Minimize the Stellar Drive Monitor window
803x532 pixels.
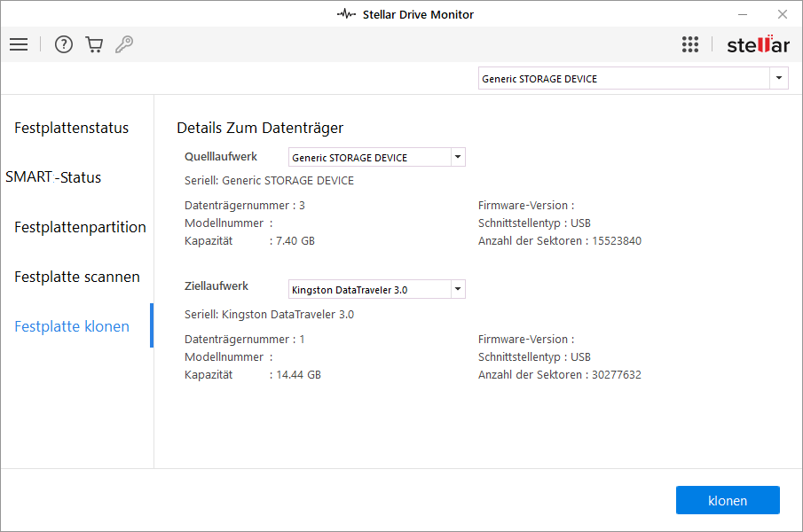pyautogui.click(x=741, y=14)
